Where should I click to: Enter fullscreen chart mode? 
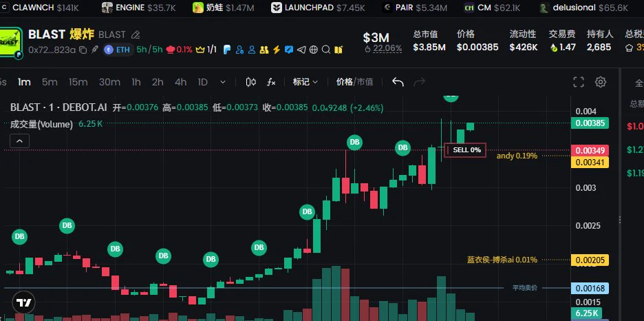tap(579, 82)
